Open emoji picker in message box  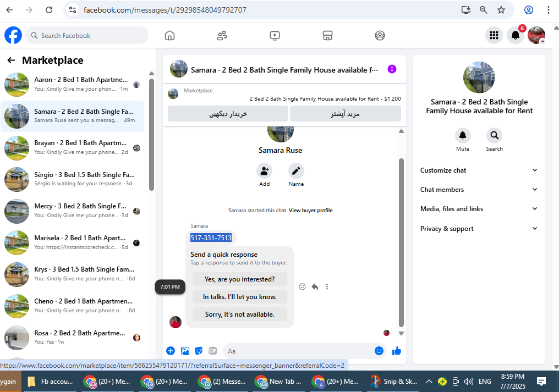point(379,351)
